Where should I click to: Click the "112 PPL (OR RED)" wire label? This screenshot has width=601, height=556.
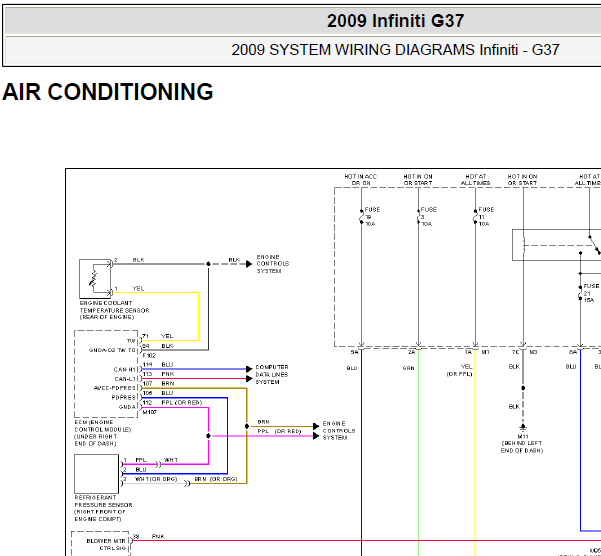[172, 402]
